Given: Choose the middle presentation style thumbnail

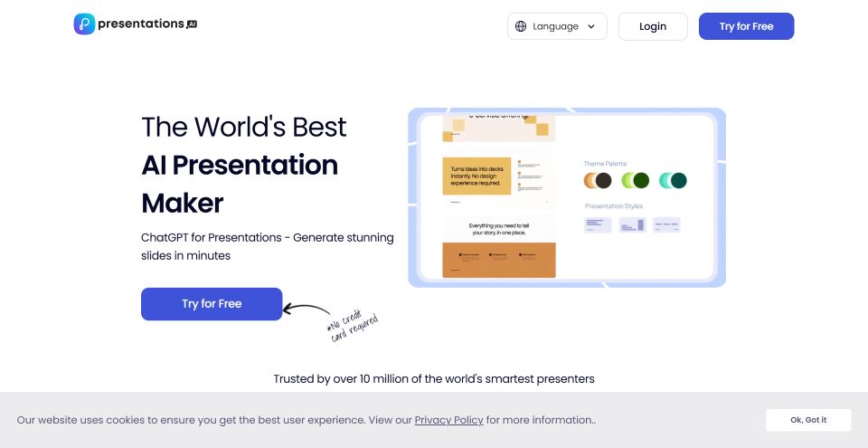Looking at the screenshot, I should click(x=632, y=224).
